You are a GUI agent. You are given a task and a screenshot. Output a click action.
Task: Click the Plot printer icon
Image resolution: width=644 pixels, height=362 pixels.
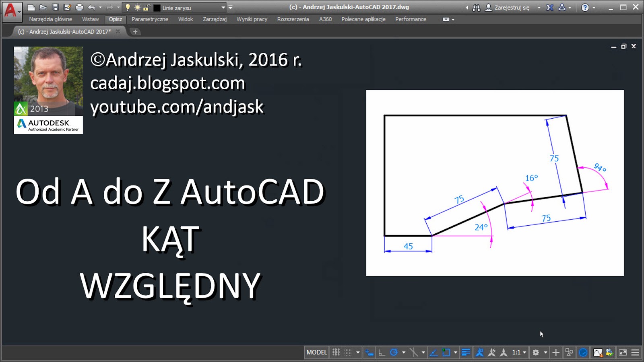79,7
